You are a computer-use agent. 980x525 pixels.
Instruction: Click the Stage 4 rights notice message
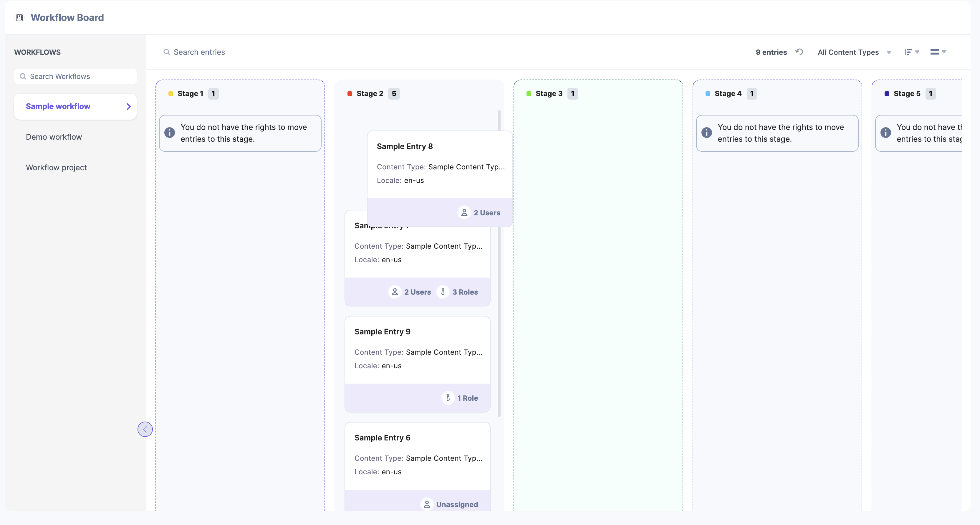(x=781, y=133)
